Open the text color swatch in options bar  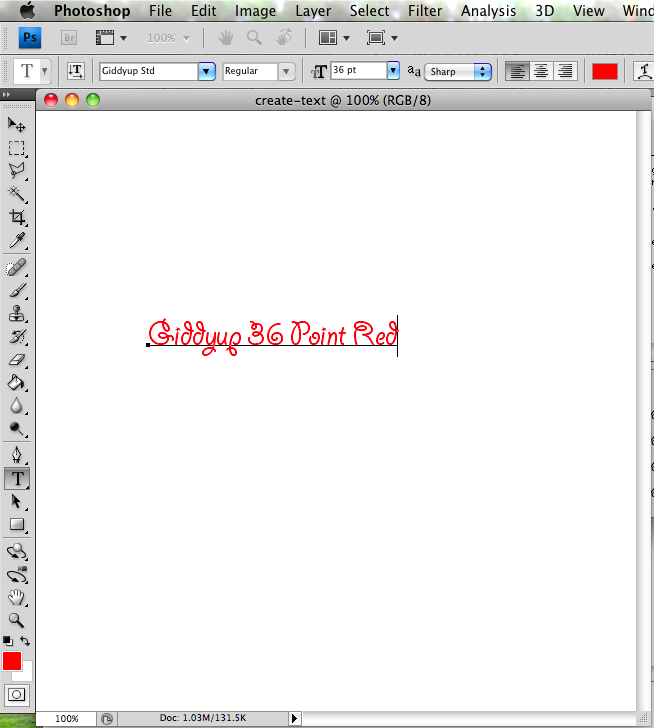(605, 72)
